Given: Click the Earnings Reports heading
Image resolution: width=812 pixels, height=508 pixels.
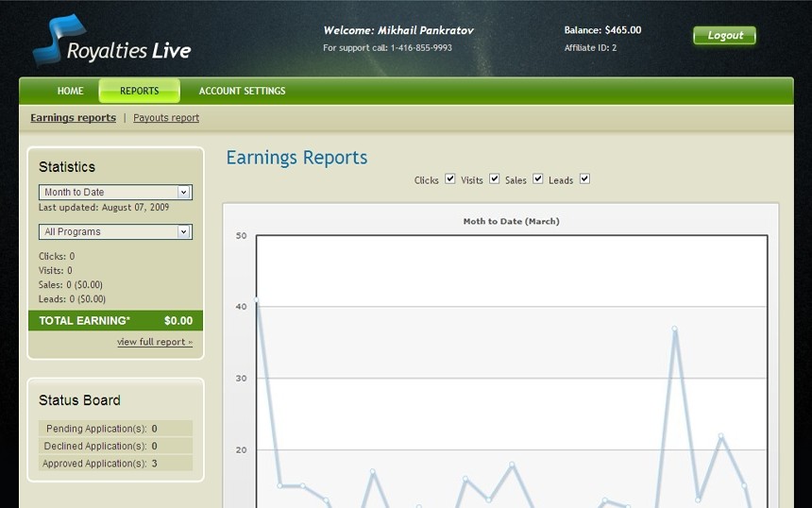Looking at the screenshot, I should (296, 158).
